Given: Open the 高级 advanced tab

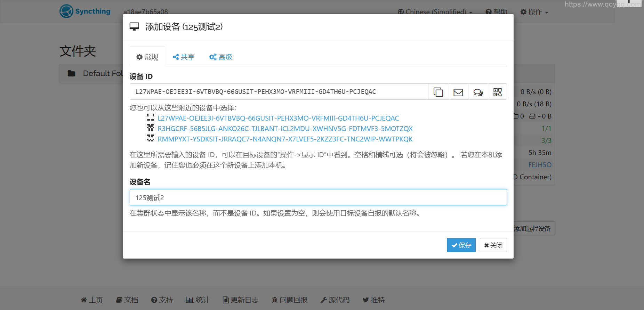Looking at the screenshot, I should (x=221, y=57).
